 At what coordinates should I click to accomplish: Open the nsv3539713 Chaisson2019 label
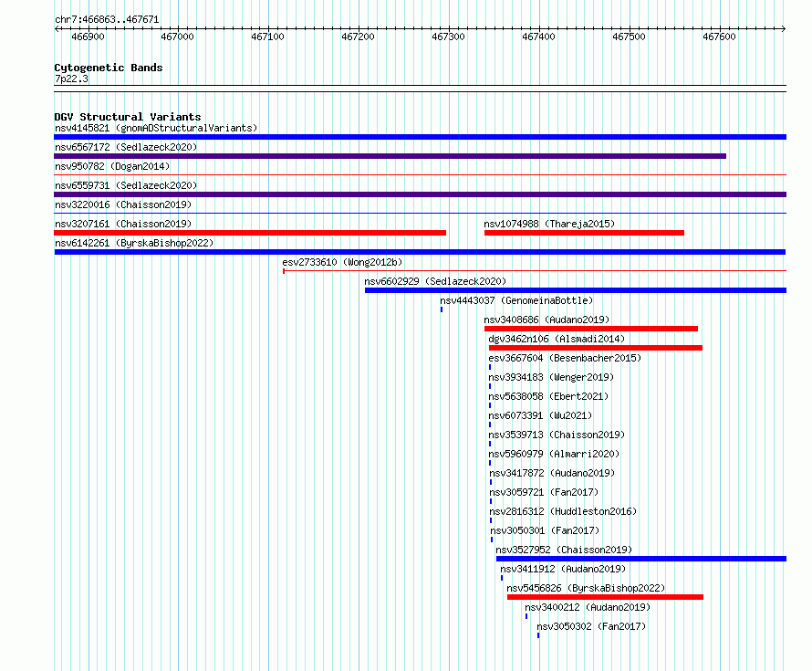pos(557,435)
